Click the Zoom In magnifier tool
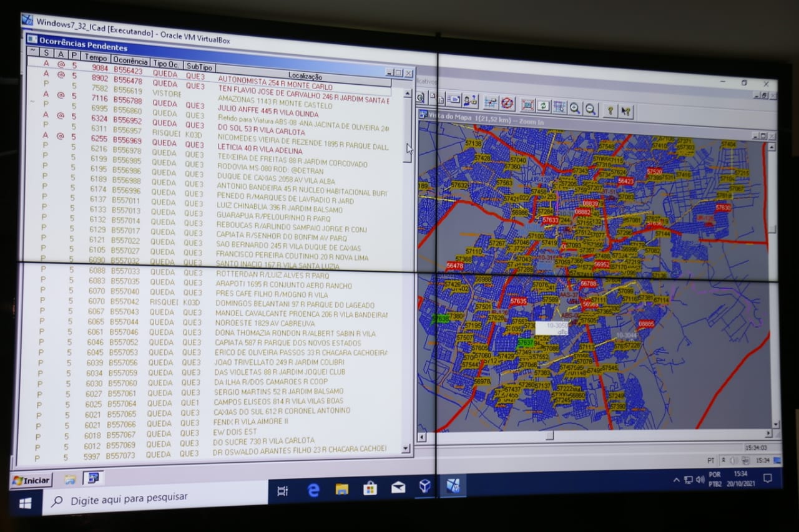Viewport: 799px width, 532px height. 574,109
